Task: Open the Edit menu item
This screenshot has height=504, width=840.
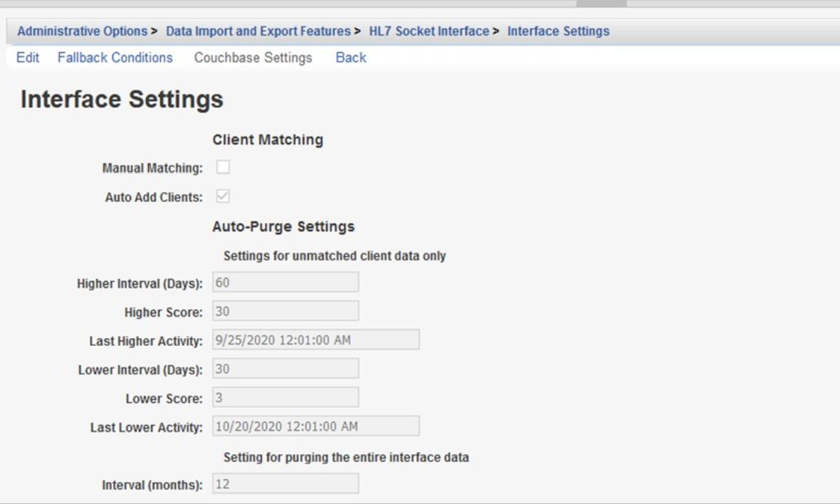Action: [x=28, y=58]
